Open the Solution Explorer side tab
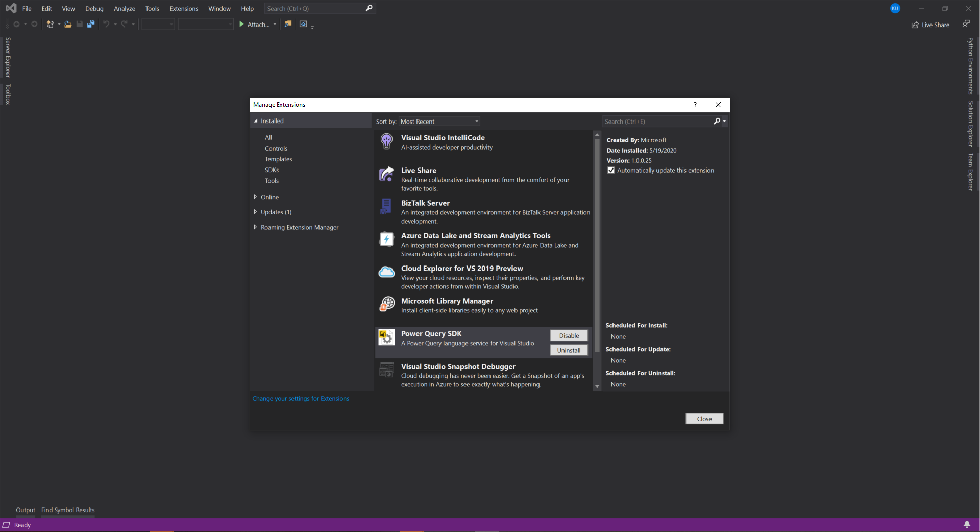This screenshot has width=980, height=532. click(971, 124)
